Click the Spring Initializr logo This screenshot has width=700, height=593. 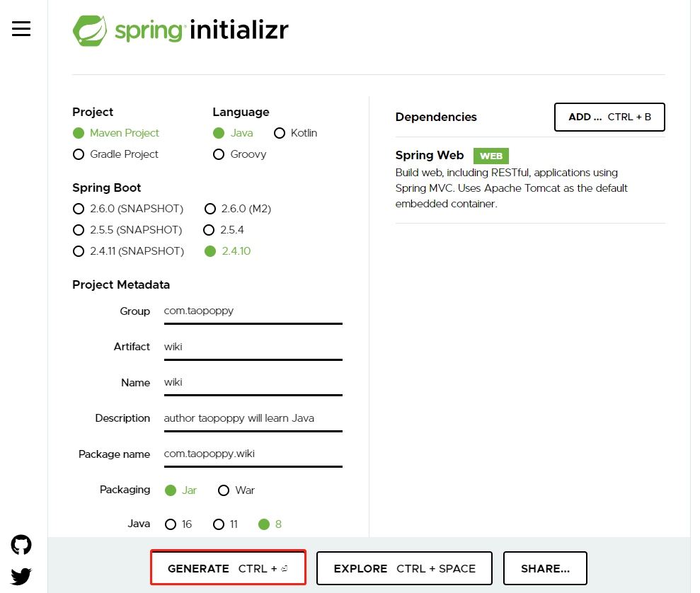click(x=180, y=30)
